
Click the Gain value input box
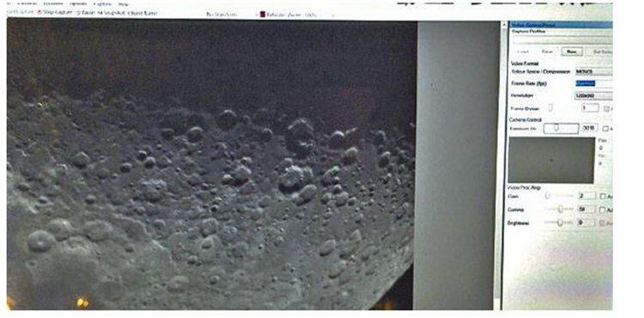pyautogui.click(x=587, y=196)
